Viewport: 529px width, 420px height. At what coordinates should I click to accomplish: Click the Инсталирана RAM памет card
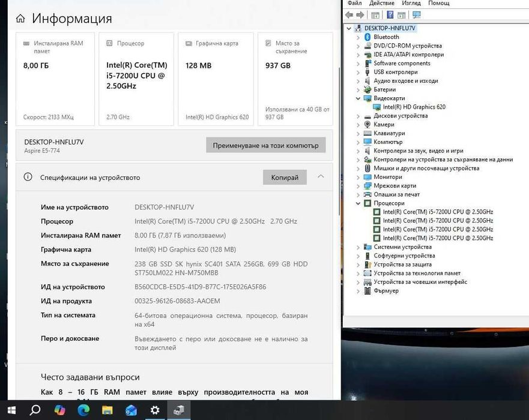tap(55, 79)
